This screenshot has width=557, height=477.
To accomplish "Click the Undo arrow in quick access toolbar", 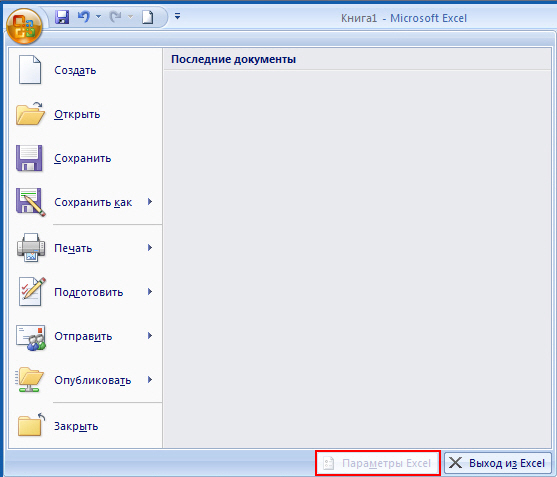I will click(83, 16).
